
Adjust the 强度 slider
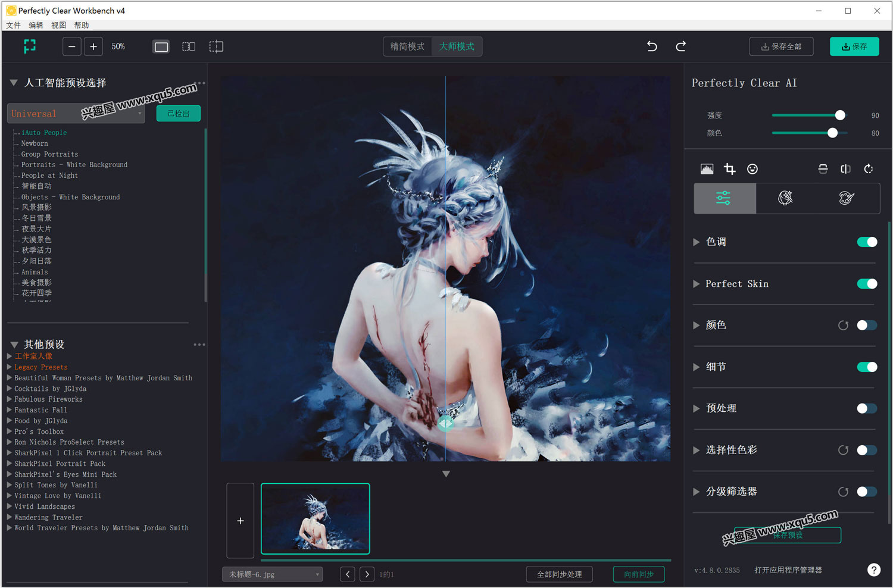tap(839, 115)
